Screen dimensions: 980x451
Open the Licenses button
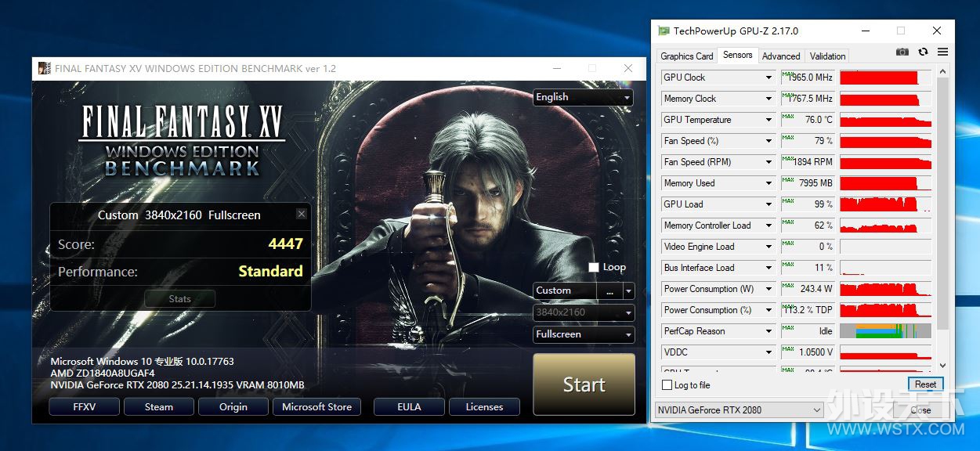pyautogui.click(x=484, y=407)
